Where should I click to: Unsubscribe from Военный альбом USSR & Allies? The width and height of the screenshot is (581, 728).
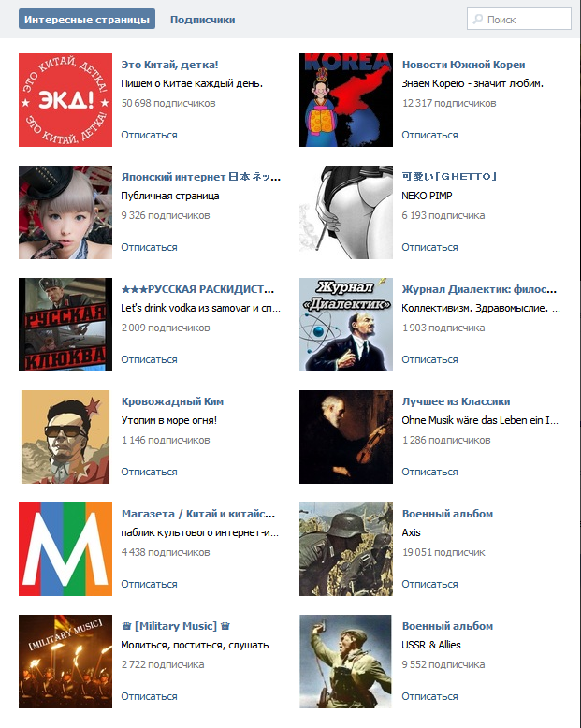429,696
